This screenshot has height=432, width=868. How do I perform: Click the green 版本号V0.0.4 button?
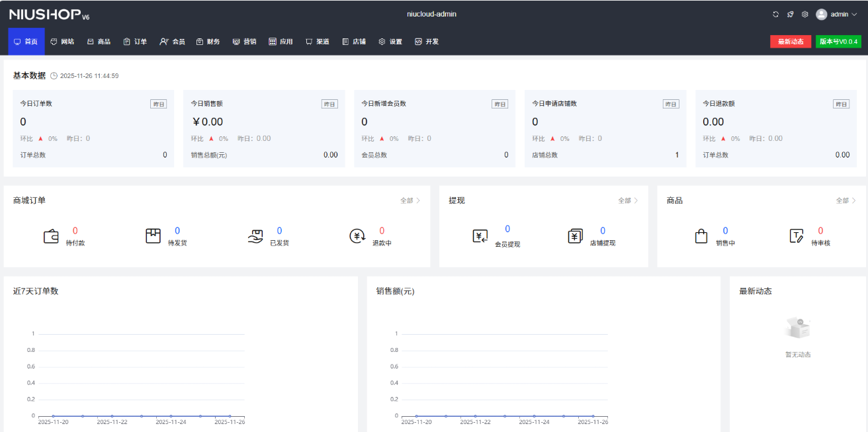click(838, 42)
